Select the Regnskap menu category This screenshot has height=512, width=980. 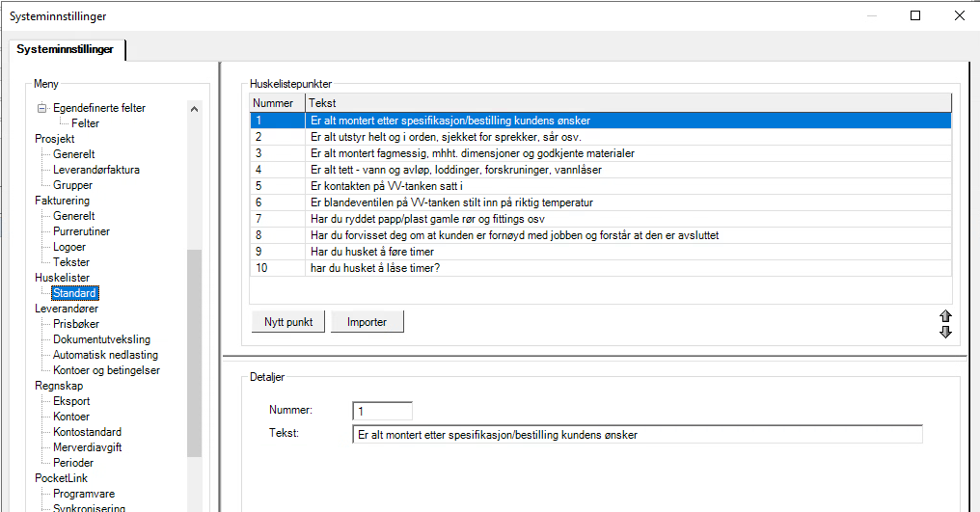(59, 386)
